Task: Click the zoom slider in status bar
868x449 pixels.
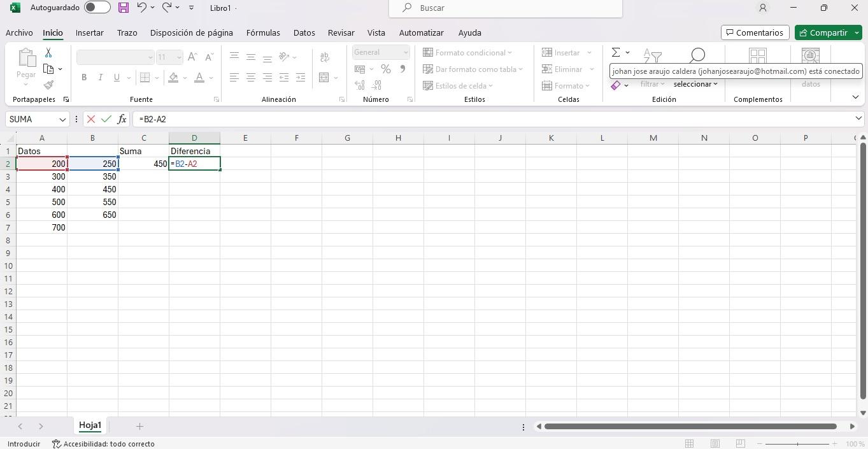Action: click(x=799, y=444)
